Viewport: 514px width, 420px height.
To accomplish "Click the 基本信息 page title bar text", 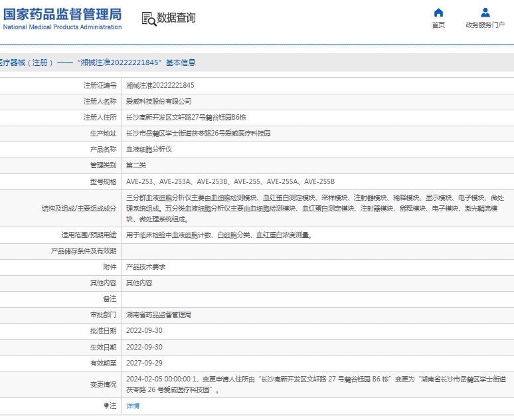I will coord(181,62).
